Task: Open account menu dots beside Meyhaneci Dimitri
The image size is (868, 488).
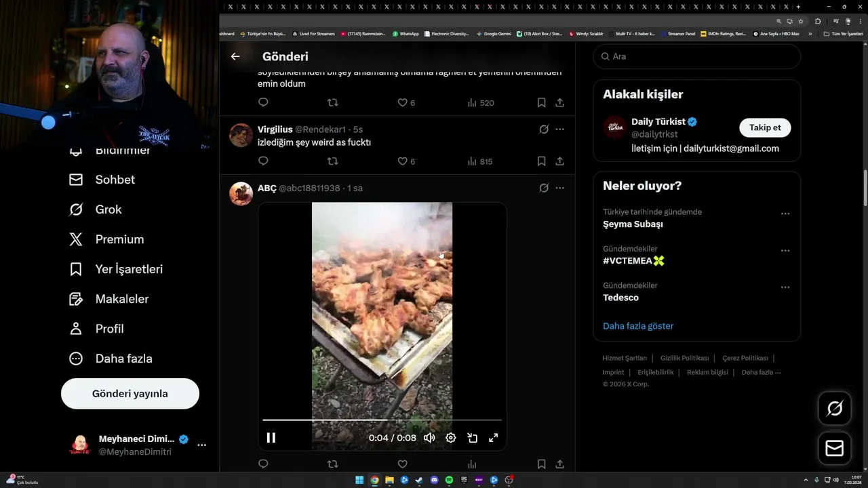Action: (201, 445)
